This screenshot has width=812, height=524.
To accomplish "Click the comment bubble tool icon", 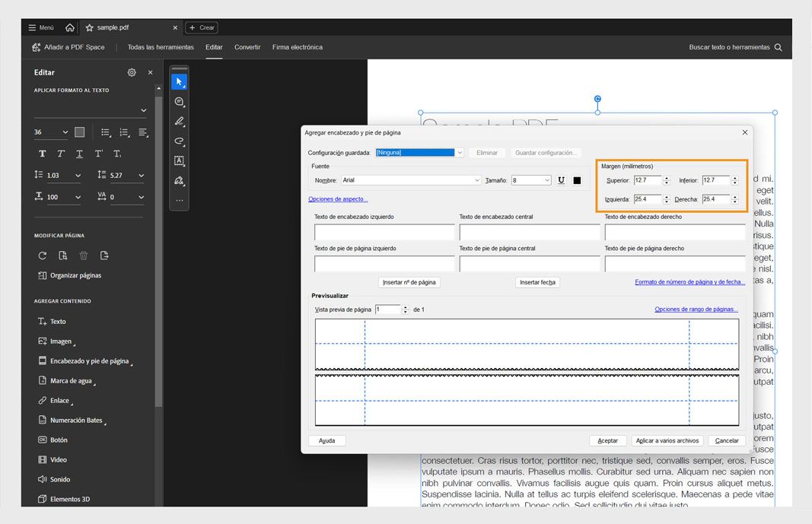I will pyautogui.click(x=179, y=101).
